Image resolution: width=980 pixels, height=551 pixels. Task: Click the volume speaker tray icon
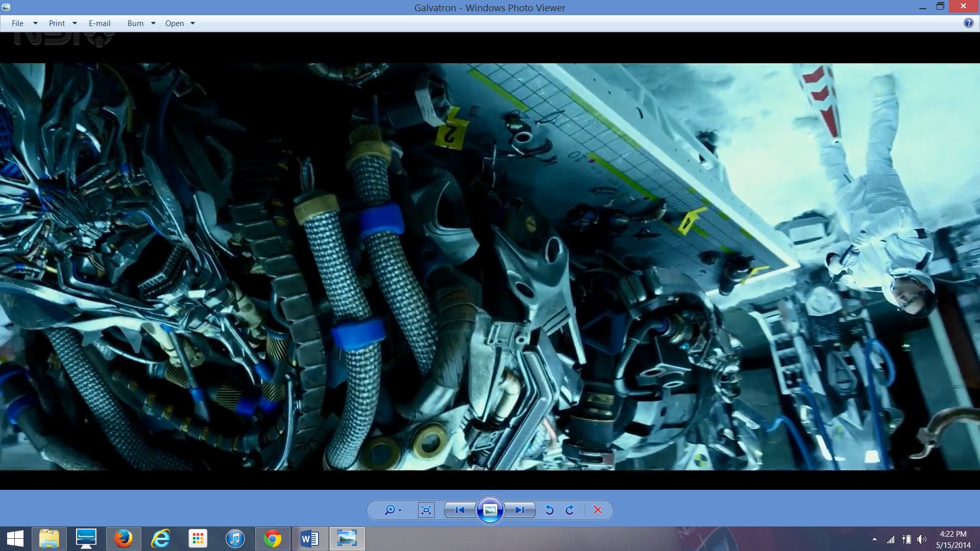[921, 539]
